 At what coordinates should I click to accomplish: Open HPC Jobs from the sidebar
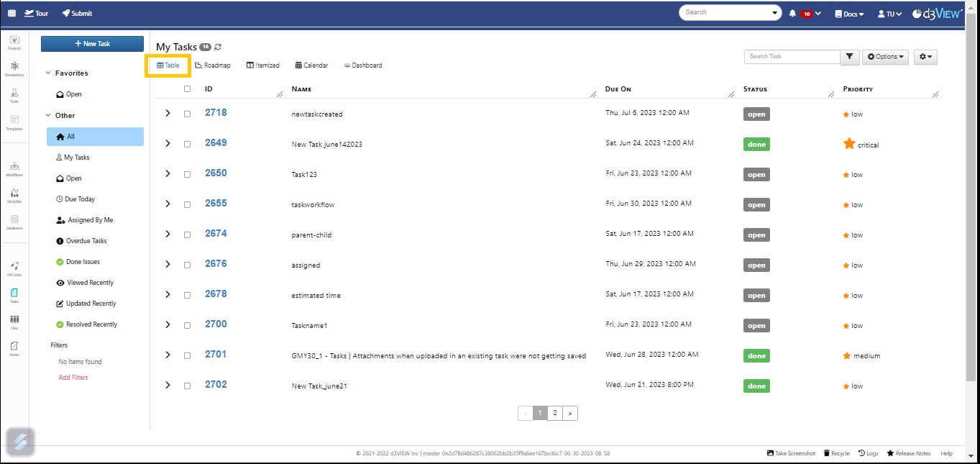(x=14, y=268)
